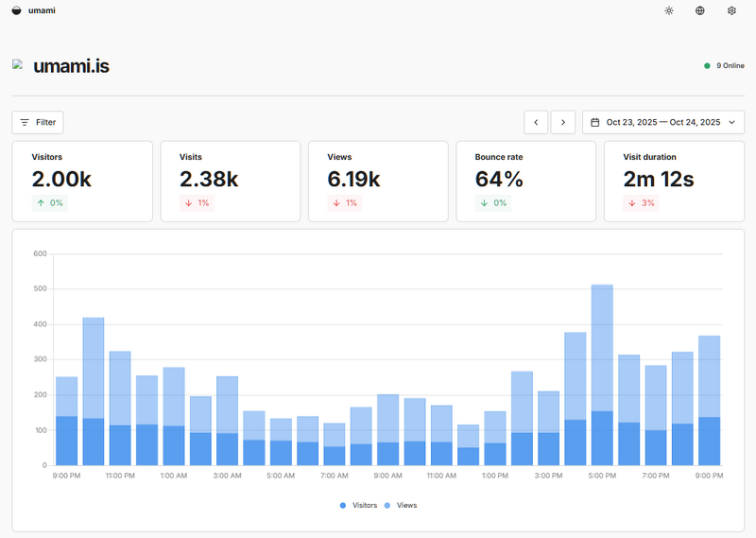Expand the Oct 23–24 date range dropdown

pos(662,122)
